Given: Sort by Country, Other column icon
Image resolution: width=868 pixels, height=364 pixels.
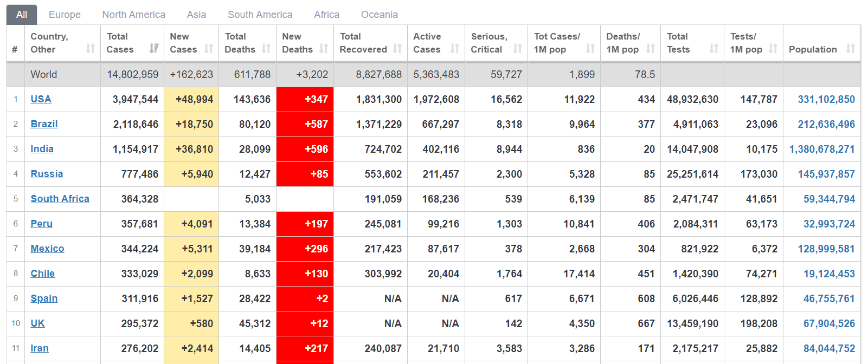Looking at the screenshot, I should [91, 49].
